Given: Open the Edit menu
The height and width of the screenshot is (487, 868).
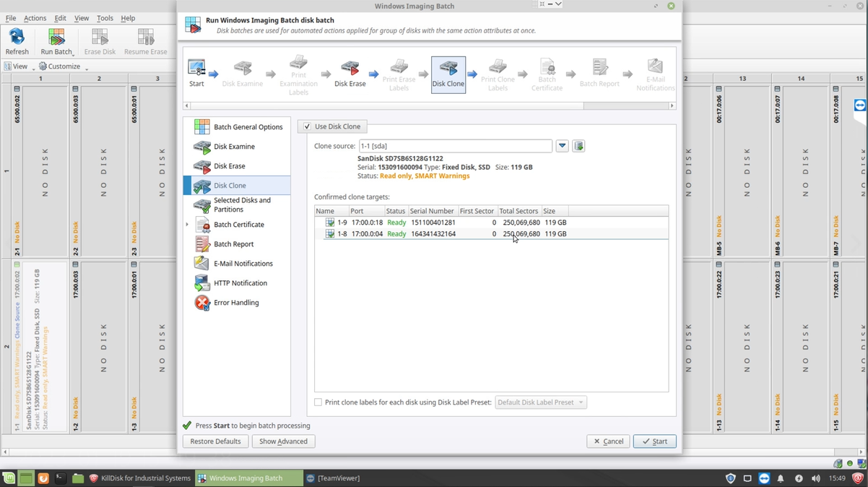Looking at the screenshot, I should 60,18.
